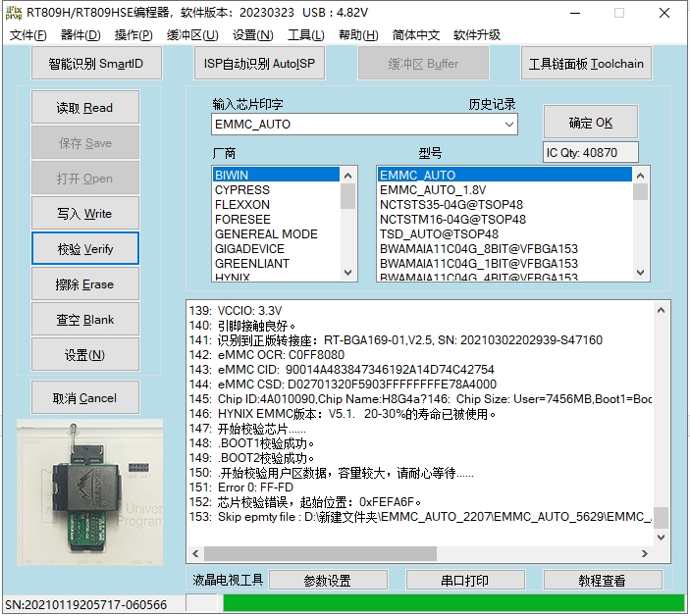Click the Read chip button
690x616 pixels.
(84, 108)
